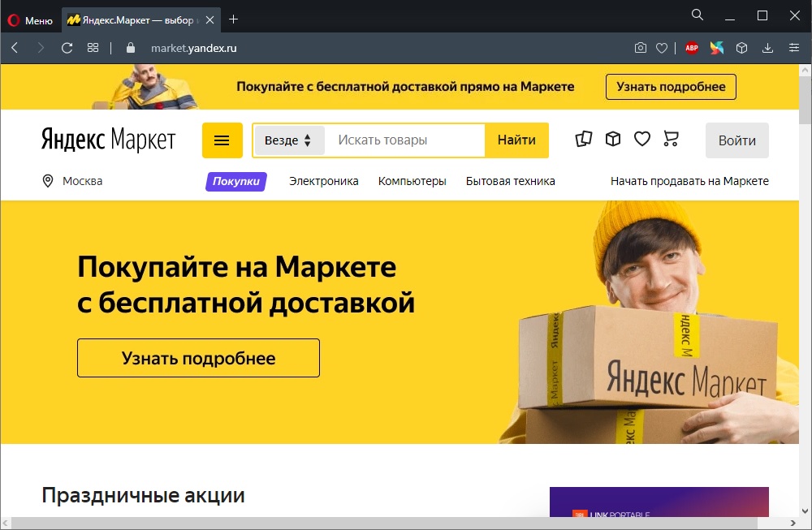Click the Найти search button
The height and width of the screenshot is (530, 812).
pyautogui.click(x=516, y=140)
